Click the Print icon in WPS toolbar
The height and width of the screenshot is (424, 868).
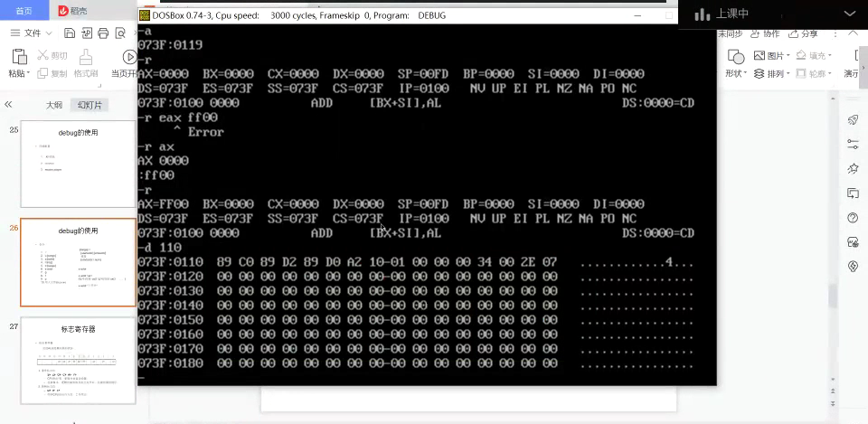pyautogui.click(x=103, y=33)
